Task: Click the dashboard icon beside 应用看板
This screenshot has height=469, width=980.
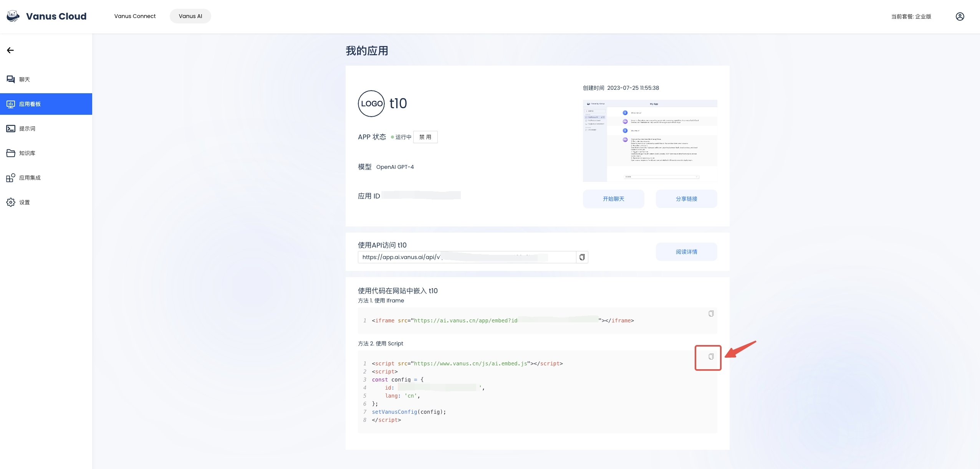Action: click(x=11, y=104)
